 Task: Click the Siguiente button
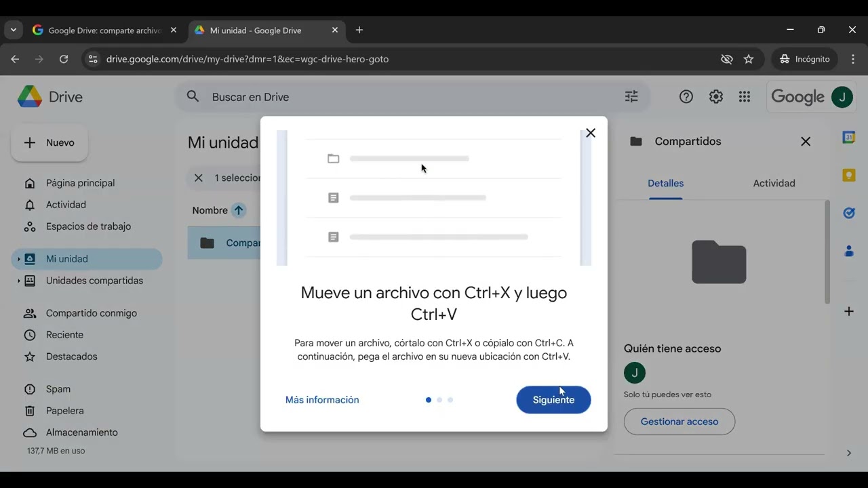click(x=553, y=400)
